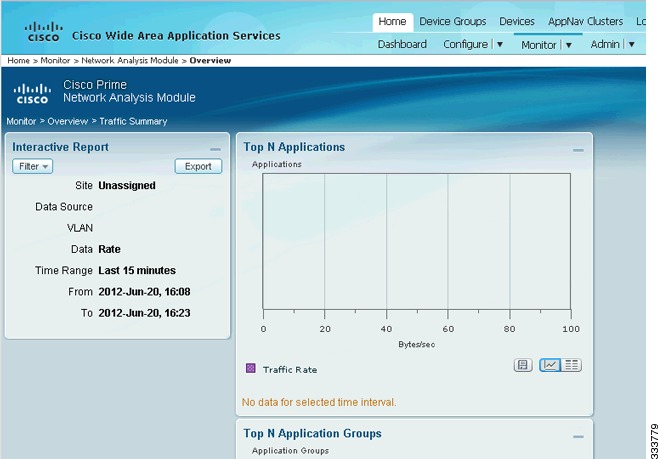Screen dimensions: 660x459
Task: Click the From value '2012-Jun-20, 16:08'
Action: click(x=144, y=292)
